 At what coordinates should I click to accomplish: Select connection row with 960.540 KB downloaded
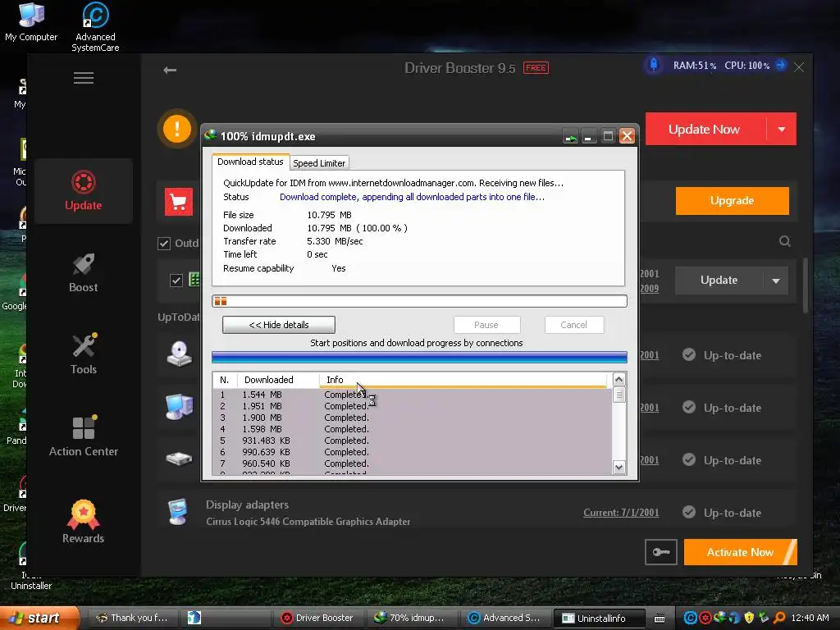point(412,464)
